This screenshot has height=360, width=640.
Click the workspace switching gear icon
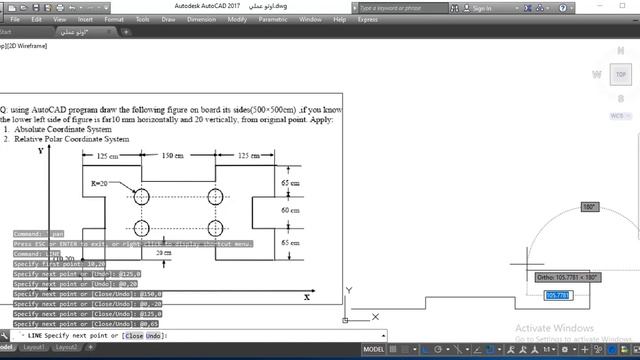[565, 349]
